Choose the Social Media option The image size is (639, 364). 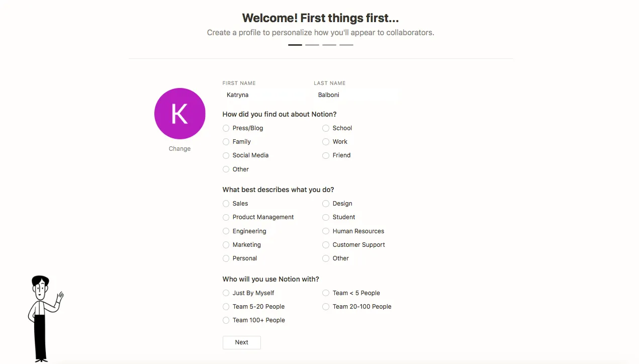(x=226, y=155)
